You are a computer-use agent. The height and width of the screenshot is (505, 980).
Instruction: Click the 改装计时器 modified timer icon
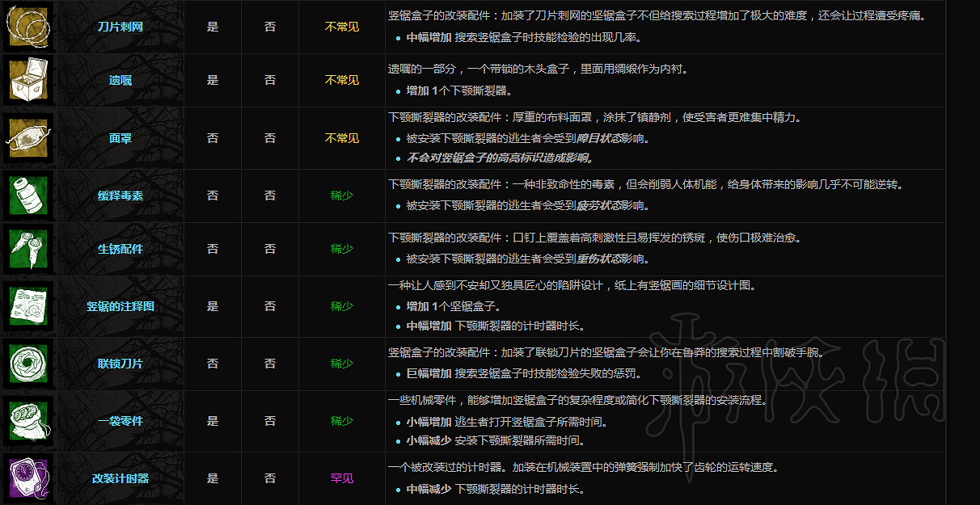[28, 478]
